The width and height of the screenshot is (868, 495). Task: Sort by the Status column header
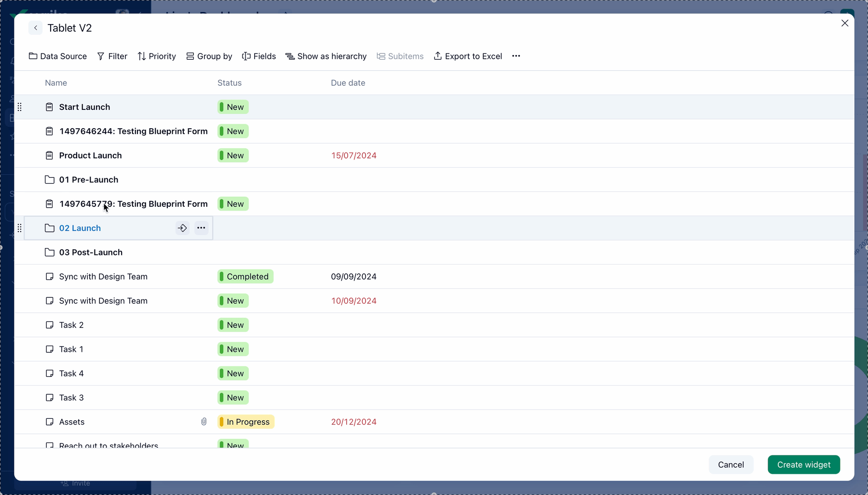[230, 83]
